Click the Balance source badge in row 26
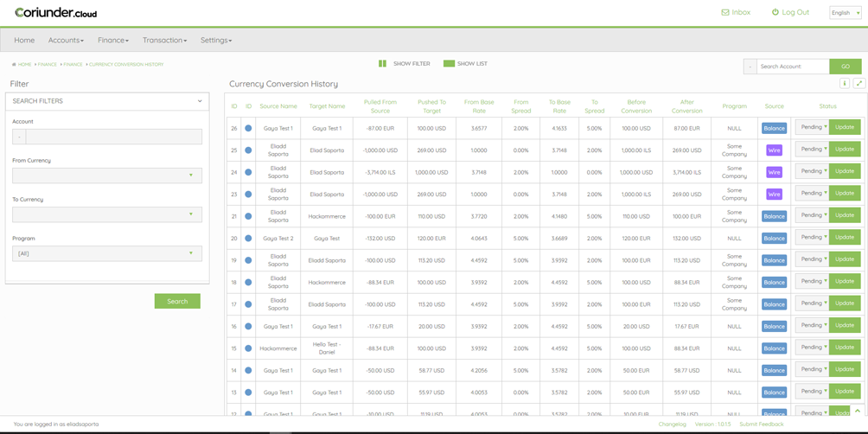The image size is (868, 434). pyautogui.click(x=774, y=129)
